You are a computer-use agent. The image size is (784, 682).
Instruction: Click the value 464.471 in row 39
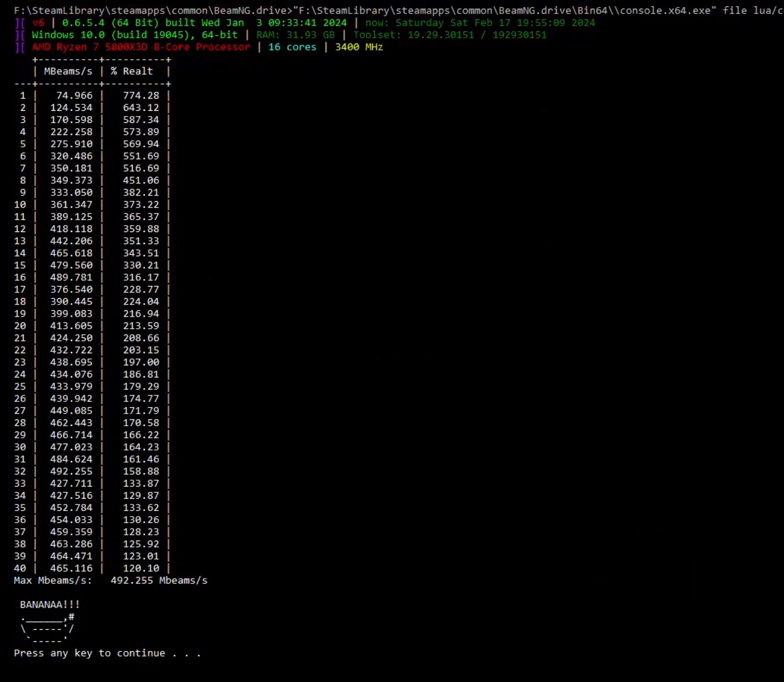pyautogui.click(x=71, y=557)
